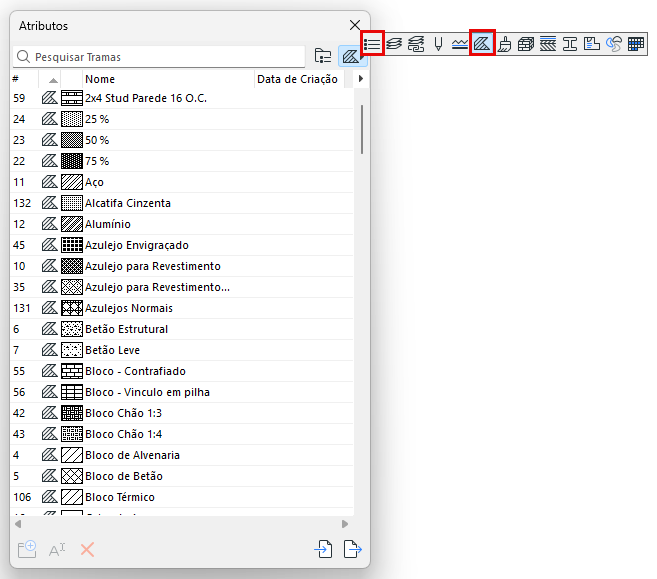
Task: Click the new folder icon at bottom
Action: [27, 549]
